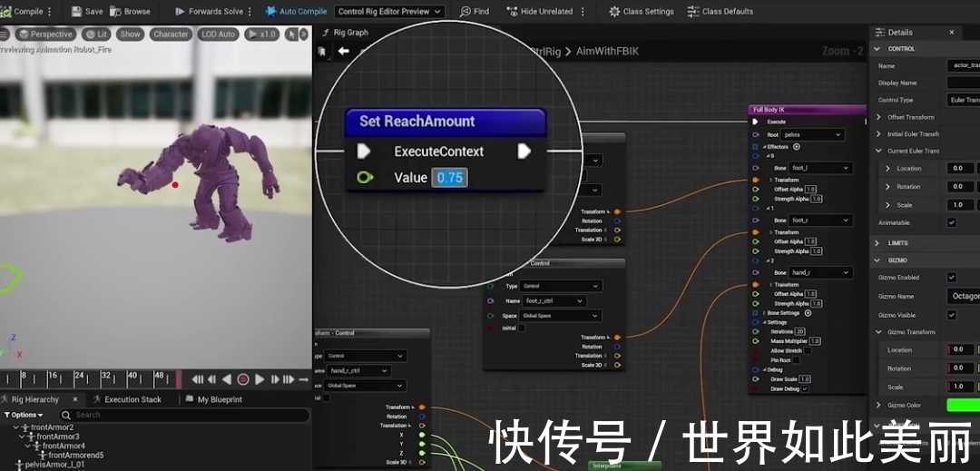Open Bone foot_l dropdown
The width and height of the screenshot is (980, 471).
click(820, 167)
